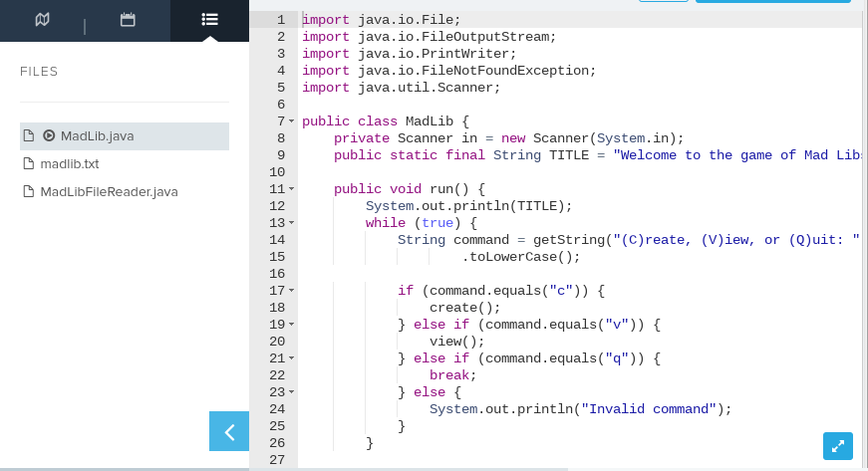The width and height of the screenshot is (868, 471).
Task: Click the 'create();' call in the code
Action: (464, 308)
